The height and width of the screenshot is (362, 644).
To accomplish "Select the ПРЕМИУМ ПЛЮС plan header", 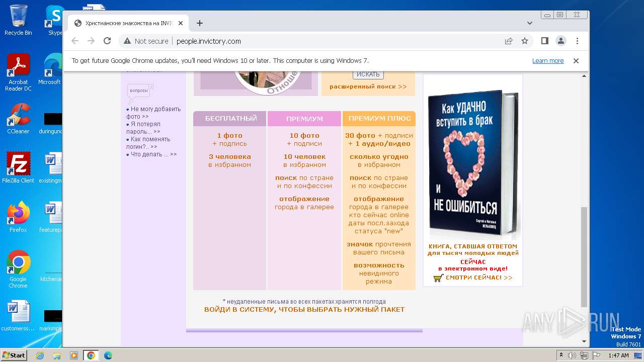I will click(x=379, y=119).
